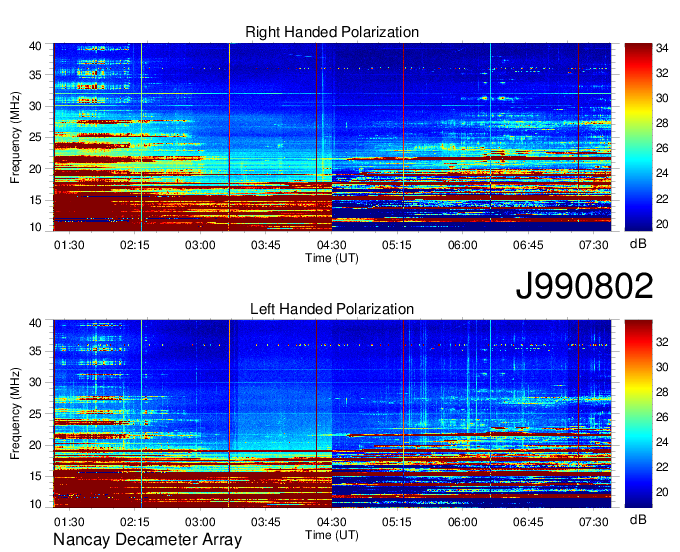Click the 03:45 tick under the bottom plot
The height and width of the screenshot is (552, 680).
[x=265, y=522]
